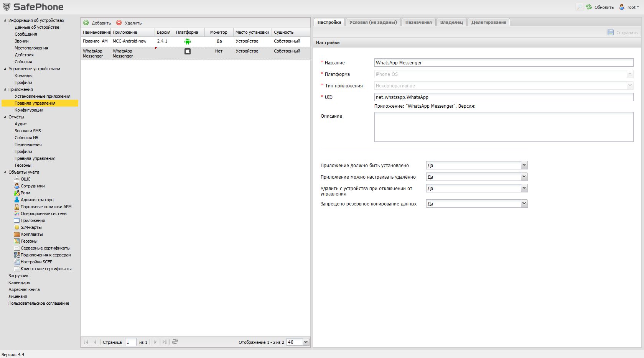Image resolution: width=644 pixels, height=358 pixels.
Task: Go to first page of rules grid
Action: 86,342
